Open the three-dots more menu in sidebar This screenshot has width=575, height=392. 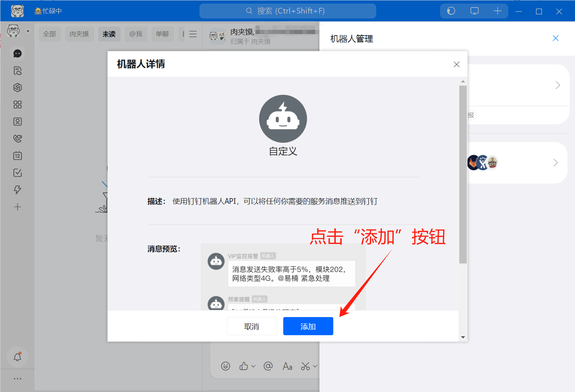tap(17, 379)
